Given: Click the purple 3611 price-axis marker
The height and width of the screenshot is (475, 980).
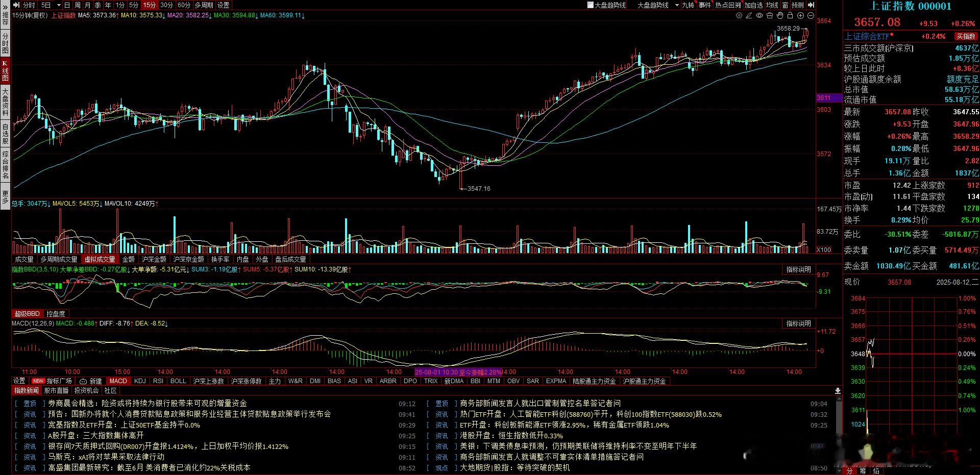Looking at the screenshot, I should 829,97.
